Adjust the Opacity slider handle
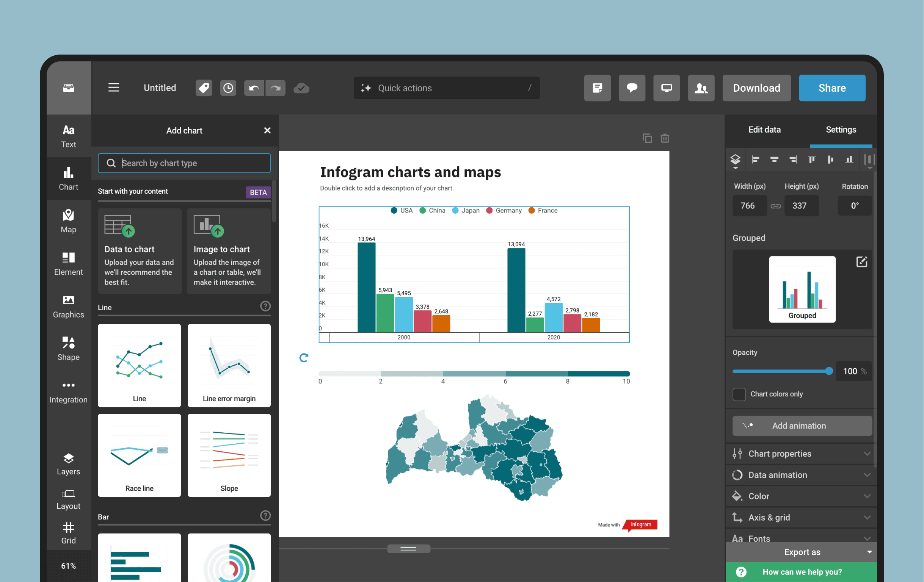This screenshot has width=924, height=582. [828, 371]
